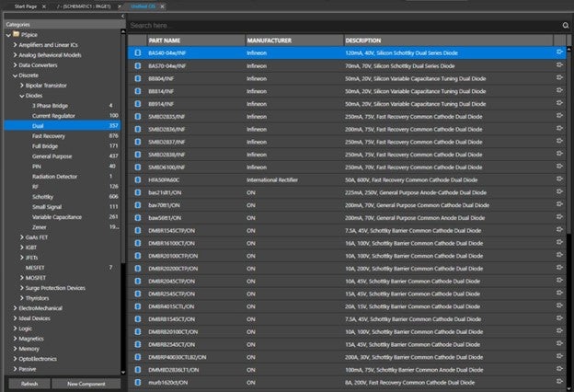Screen dimensions: 574x392
Task: Click part icon for DMBR4015CTL/ON row
Action: pos(138,306)
